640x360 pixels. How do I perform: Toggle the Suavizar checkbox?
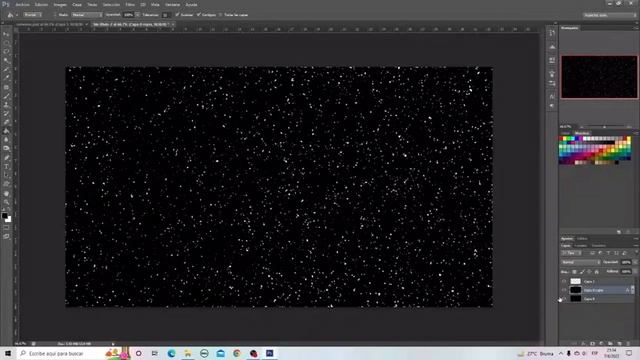click(x=177, y=15)
